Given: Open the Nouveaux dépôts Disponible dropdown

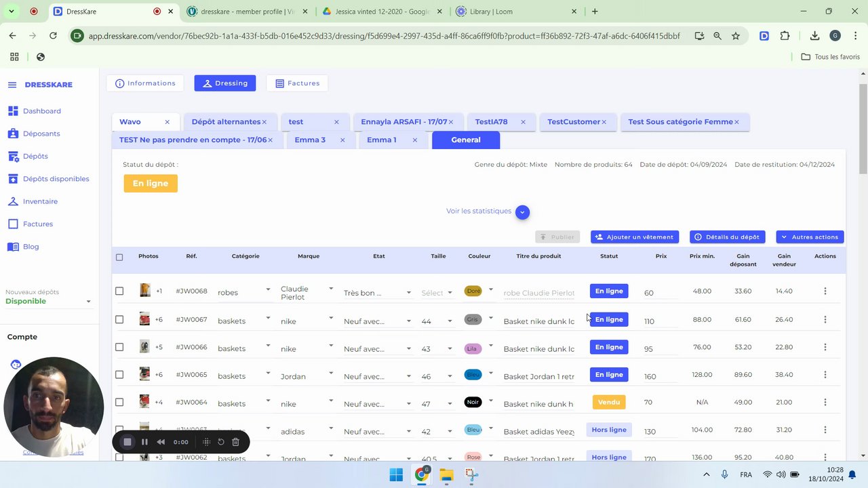Looking at the screenshot, I should click(x=48, y=302).
